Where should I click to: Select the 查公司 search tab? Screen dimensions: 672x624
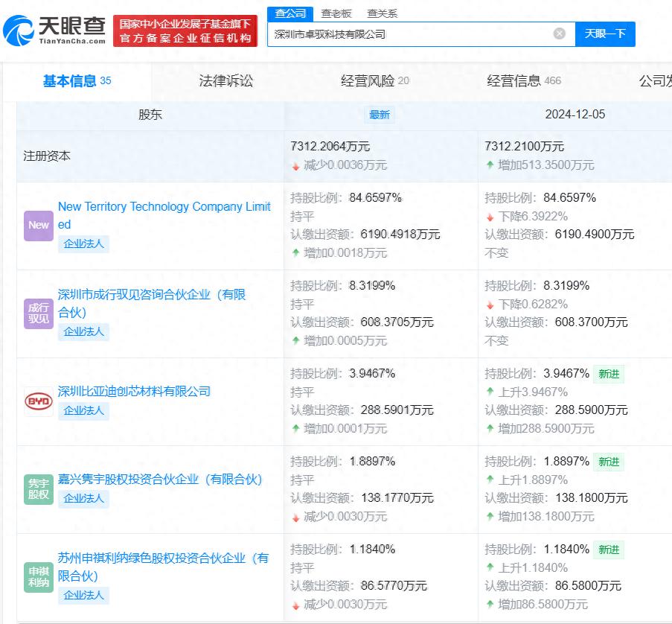click(290, 13)
